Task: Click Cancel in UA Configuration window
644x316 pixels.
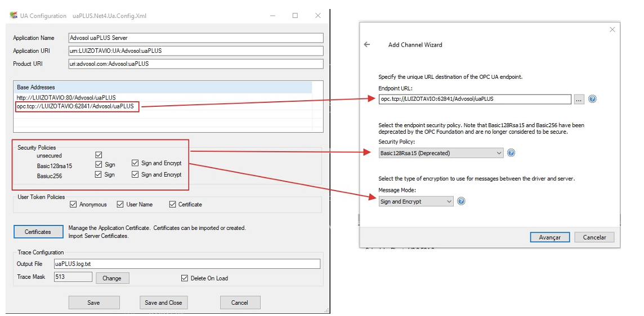Action: click(240, 303)
